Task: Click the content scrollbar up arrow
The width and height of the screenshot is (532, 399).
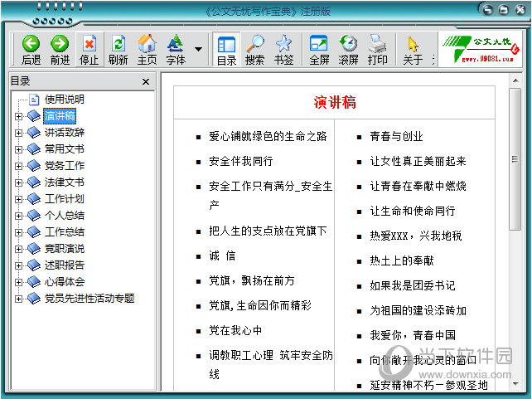Action: (x=515, y=80)
